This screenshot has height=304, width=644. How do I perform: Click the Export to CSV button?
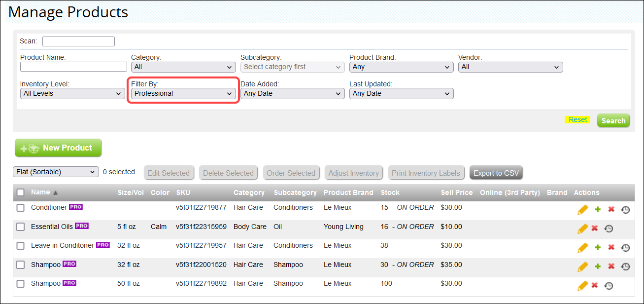click(496, 173)
